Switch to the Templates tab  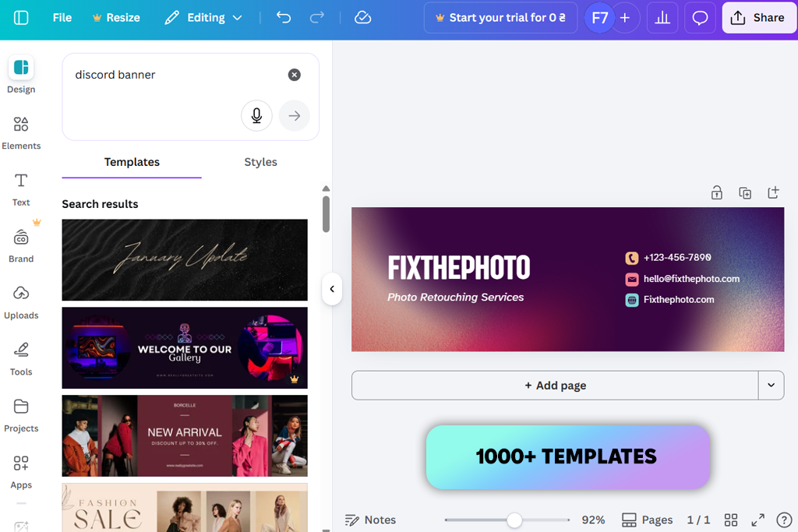point(132,162)
